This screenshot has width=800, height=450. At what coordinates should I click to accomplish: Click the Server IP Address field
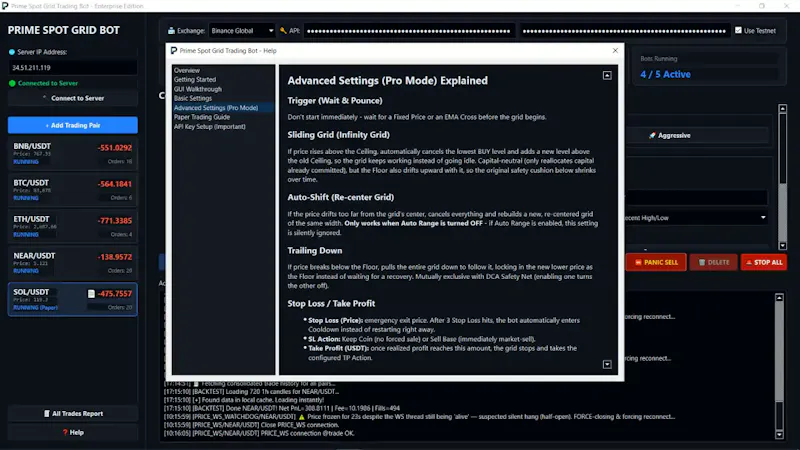point(72,67)
